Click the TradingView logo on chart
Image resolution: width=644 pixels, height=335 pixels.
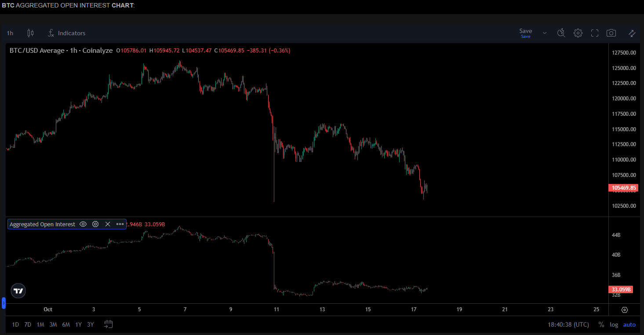(x=18, y=291)
